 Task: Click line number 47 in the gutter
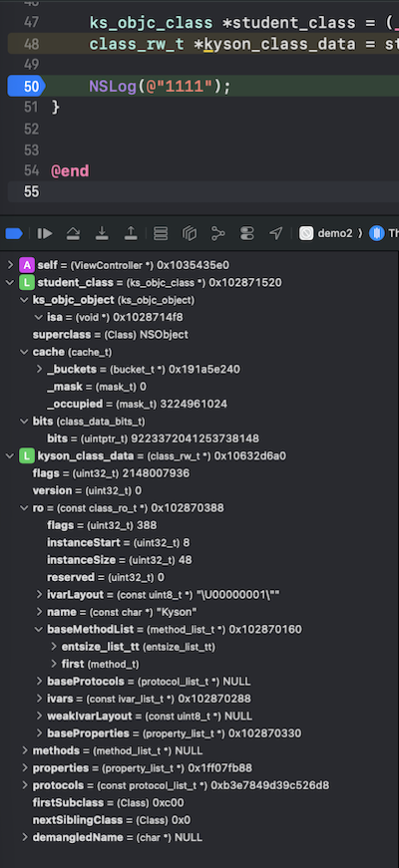(x=32, y=23)
